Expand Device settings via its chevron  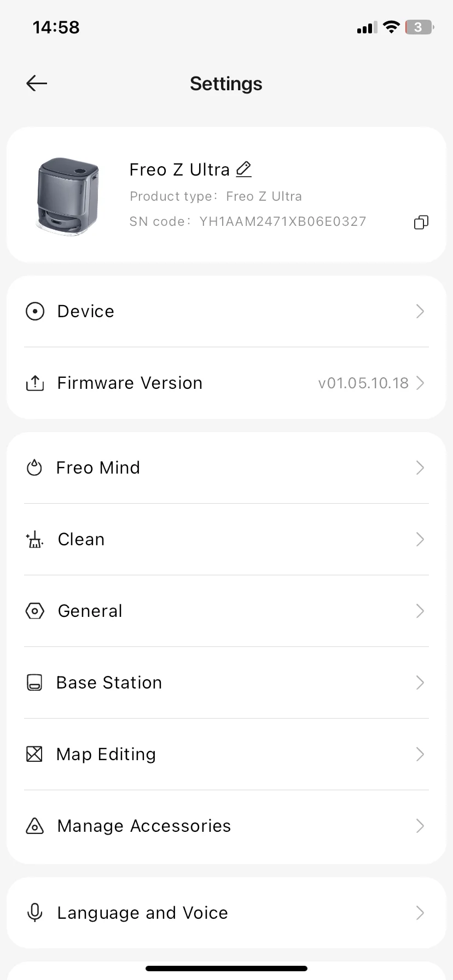420,312
